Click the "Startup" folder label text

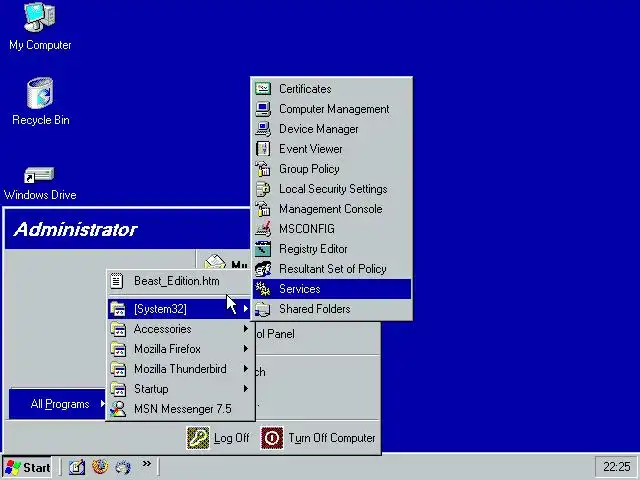coord(151,389)
